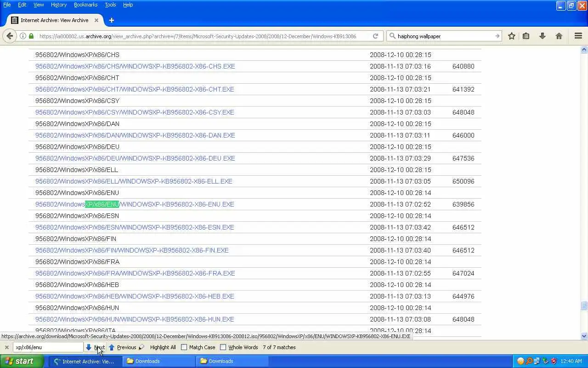Show bookmarks list icon
Screen dimensions: 588x368
(x=526, y=36)
